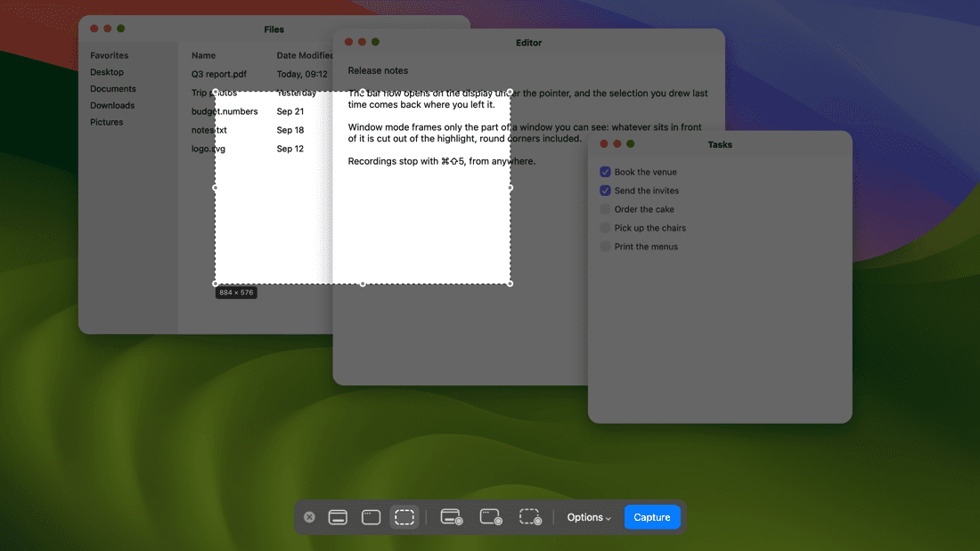
Task: Click the Tasks window title bar
Action: click(x=720, y=144)
